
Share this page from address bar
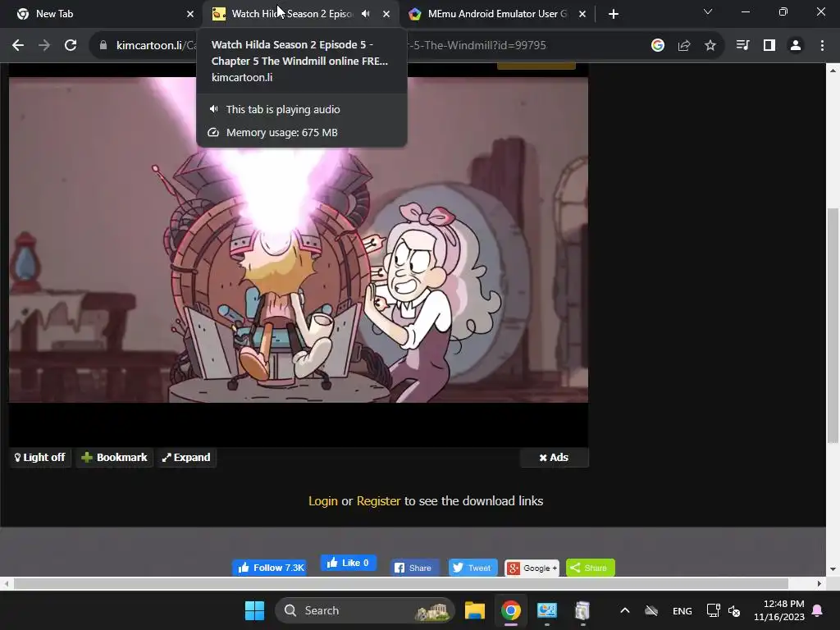tap(684, 46)
